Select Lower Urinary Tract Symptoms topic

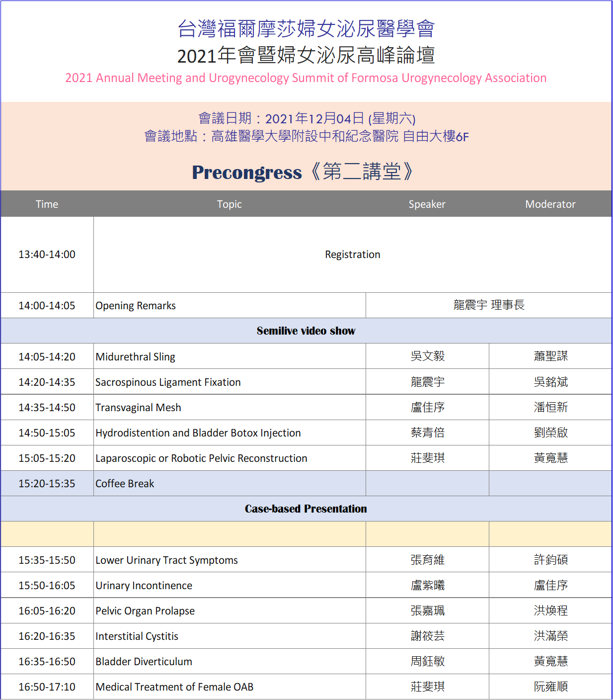point(166,560)
